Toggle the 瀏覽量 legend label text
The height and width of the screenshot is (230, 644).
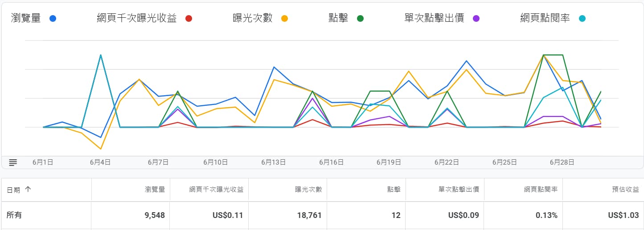click(x=25, y=19)
